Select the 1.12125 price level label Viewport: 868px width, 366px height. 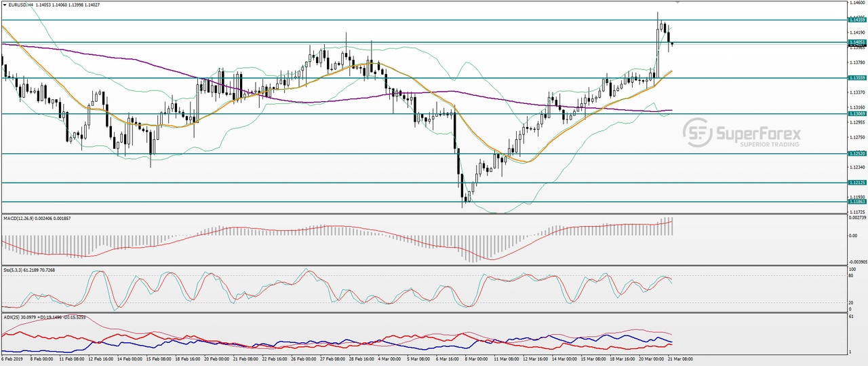(857, 183)
